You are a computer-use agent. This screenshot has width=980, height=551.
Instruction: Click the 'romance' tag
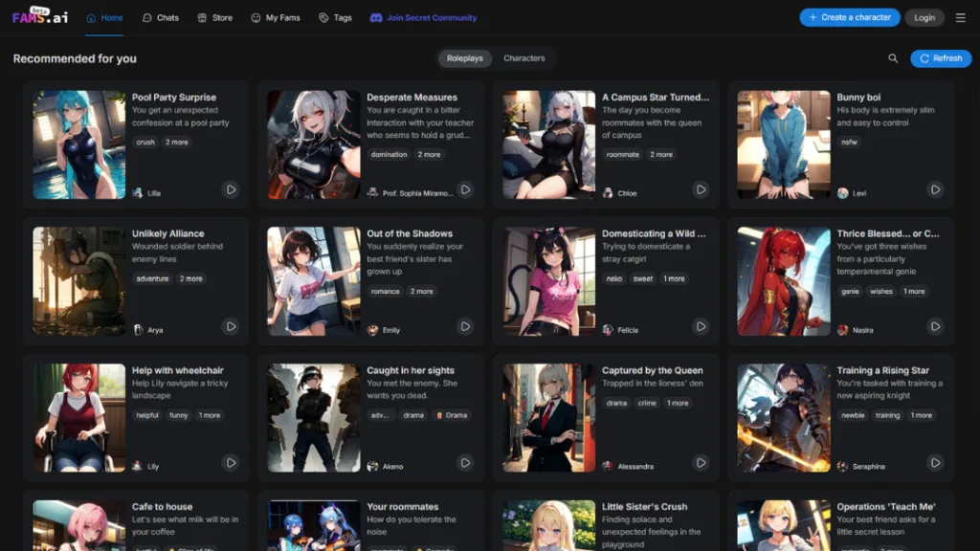(385, 291)
